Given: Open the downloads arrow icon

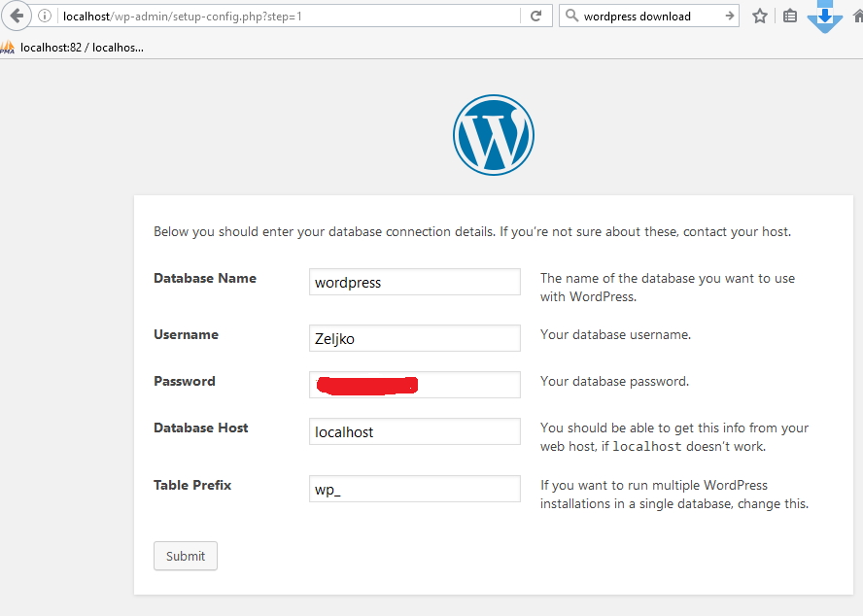Looking at the screenshot, I should (x=824, y=17).
